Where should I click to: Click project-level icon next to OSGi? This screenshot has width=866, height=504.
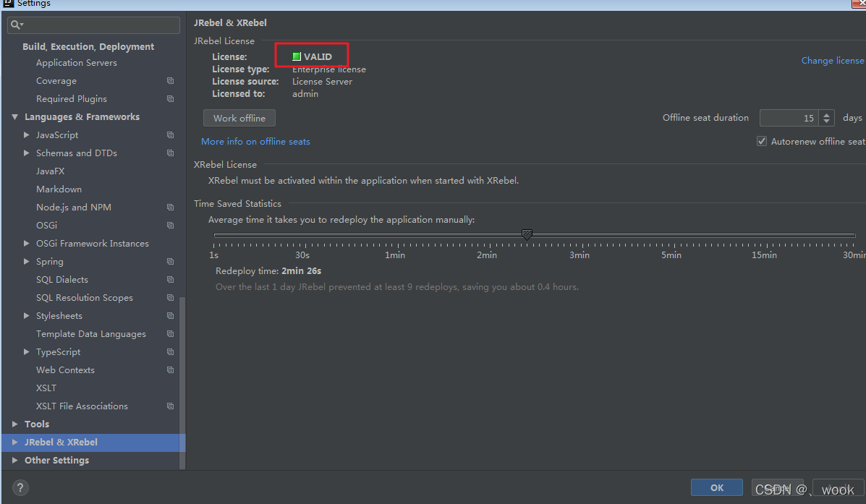[x=170, y=225]
